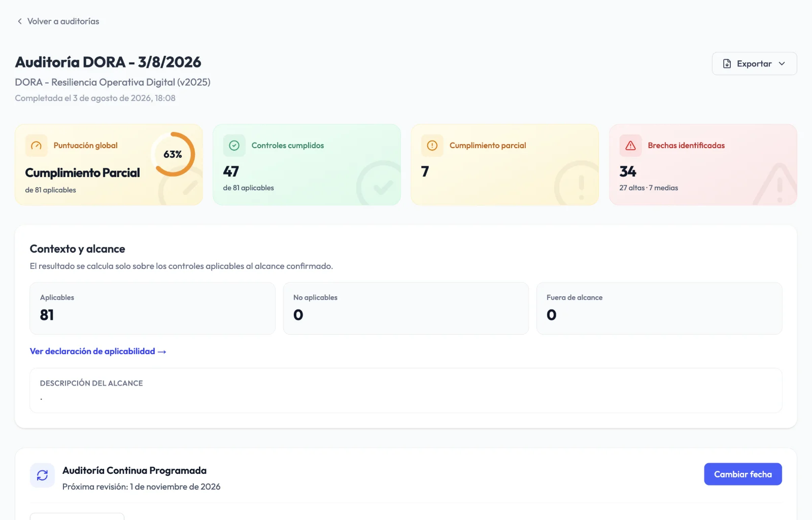Screen dimensions: 812x520
Task: Click the Exportar document download icon
Action: 727,64
